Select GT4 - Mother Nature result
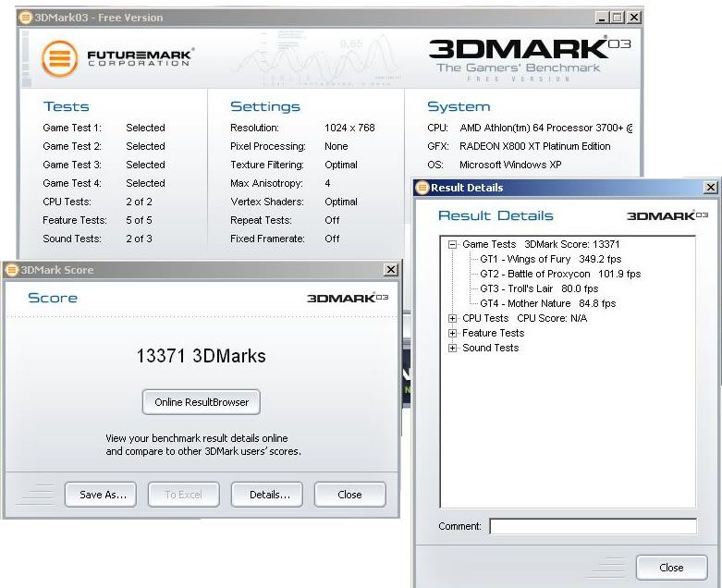This screenshot has height=588, width=722. [x=548, y=303]
